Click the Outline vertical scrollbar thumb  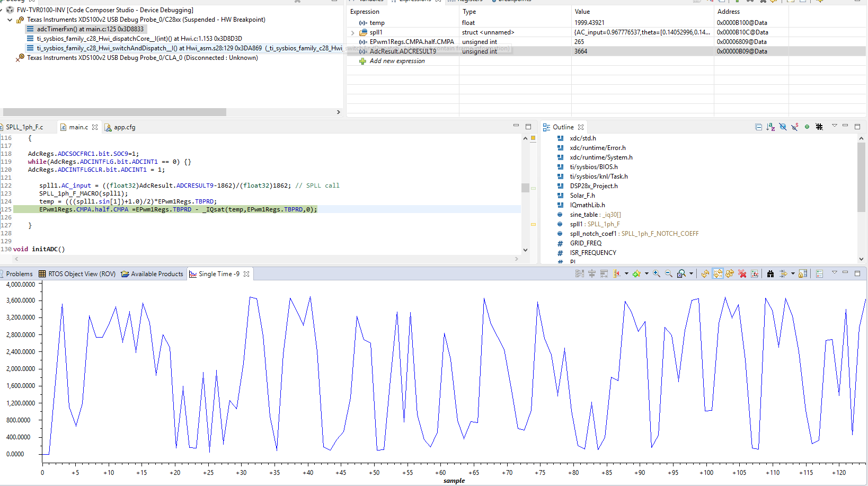(x=861, y=178)
